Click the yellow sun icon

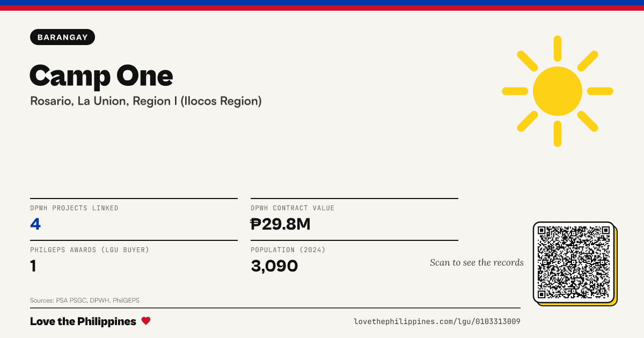558,91
